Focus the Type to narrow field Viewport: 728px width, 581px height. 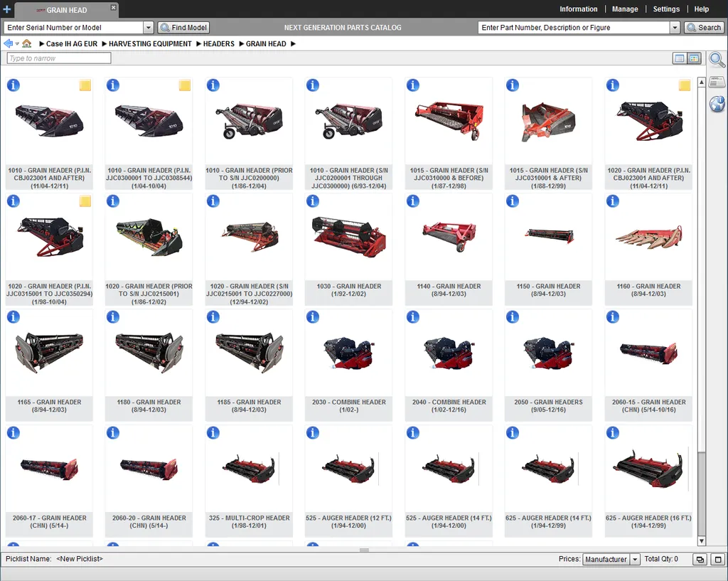(x=59, y=58)
